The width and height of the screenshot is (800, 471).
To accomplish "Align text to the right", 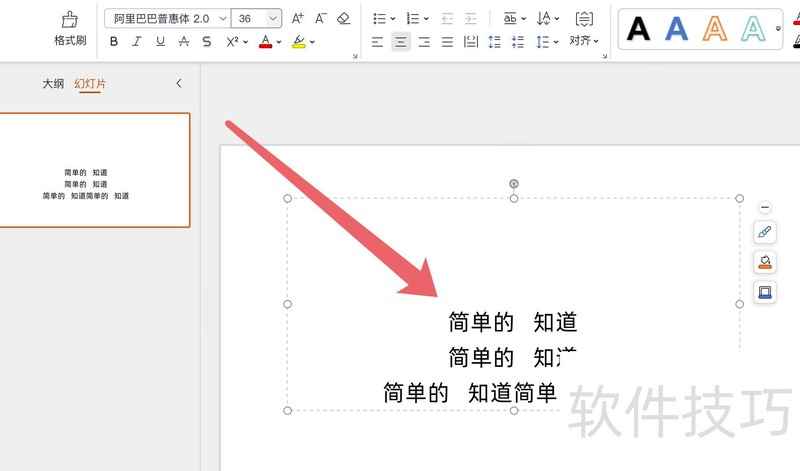I will click(x=424, y=41).
